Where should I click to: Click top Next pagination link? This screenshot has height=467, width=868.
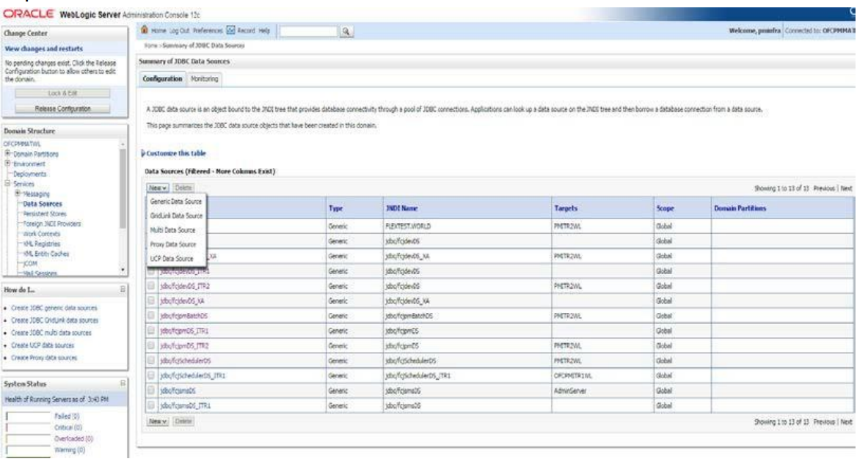847,188
